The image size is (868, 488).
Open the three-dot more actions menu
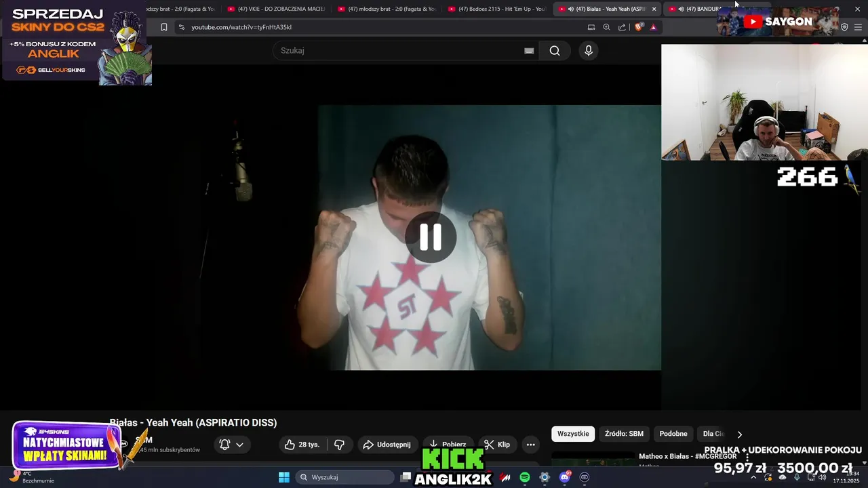(x=531, y=445)
